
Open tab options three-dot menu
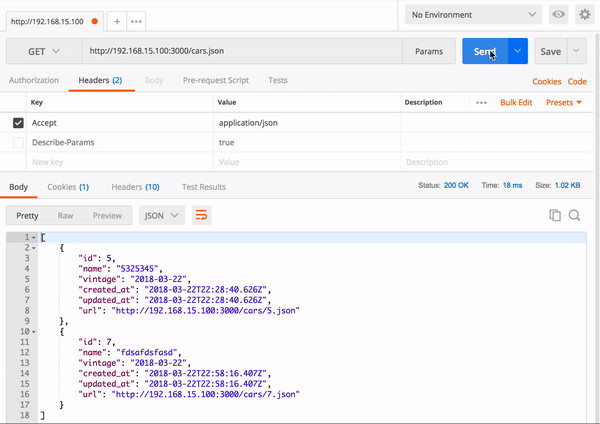point(136,21)
